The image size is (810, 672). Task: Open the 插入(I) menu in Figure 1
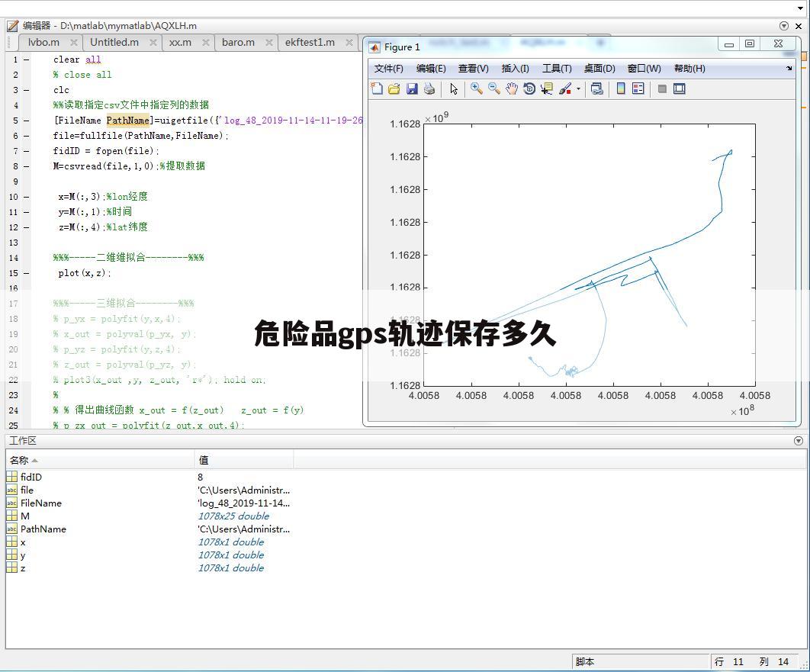515,69
